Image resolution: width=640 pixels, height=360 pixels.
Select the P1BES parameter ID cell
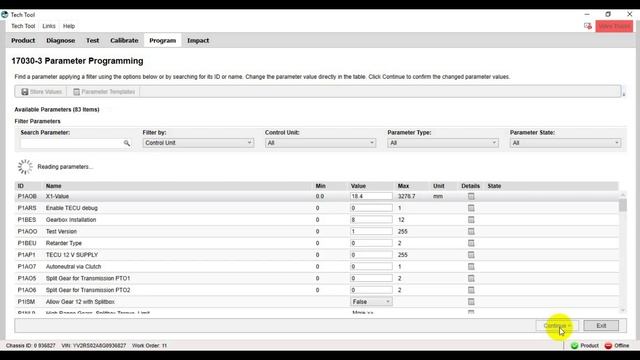(x=27, y=220)
